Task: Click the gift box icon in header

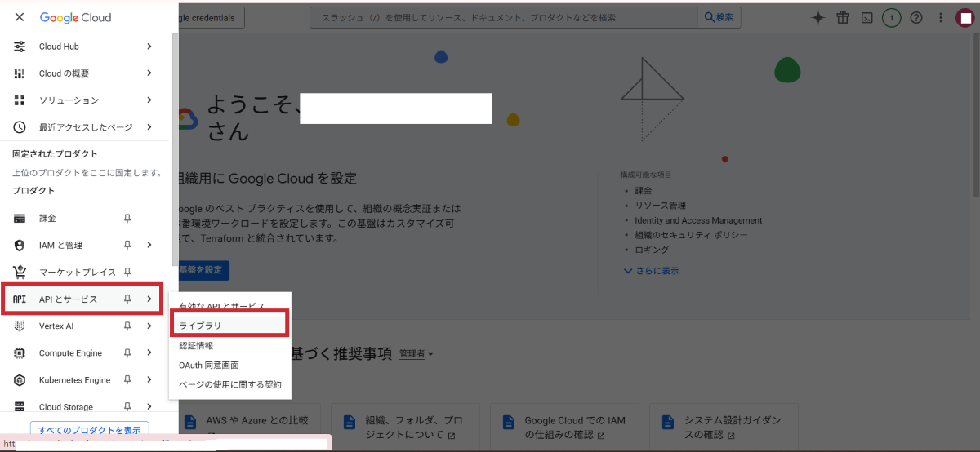Action: pos(843,18)
